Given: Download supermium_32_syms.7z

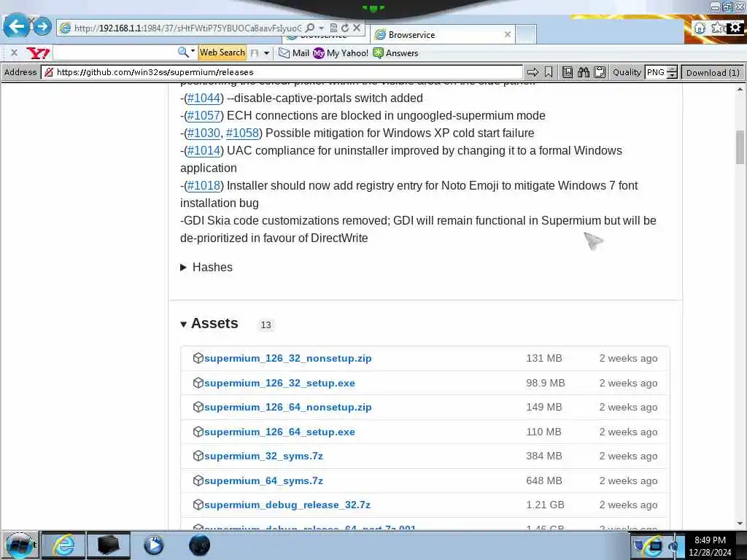Looking at the screenshot, I should coord(263,456).
